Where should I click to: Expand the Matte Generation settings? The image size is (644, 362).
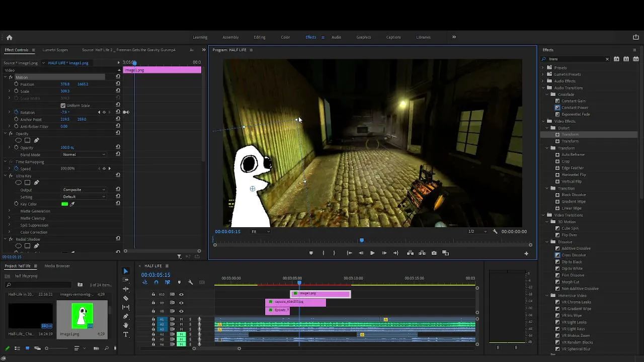(9, 211)
